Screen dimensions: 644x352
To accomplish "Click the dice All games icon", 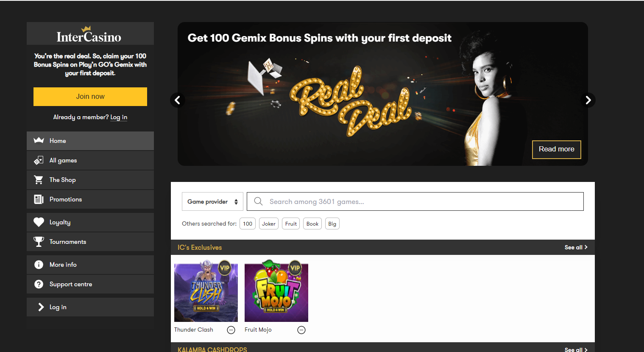I will pos(39,160).
